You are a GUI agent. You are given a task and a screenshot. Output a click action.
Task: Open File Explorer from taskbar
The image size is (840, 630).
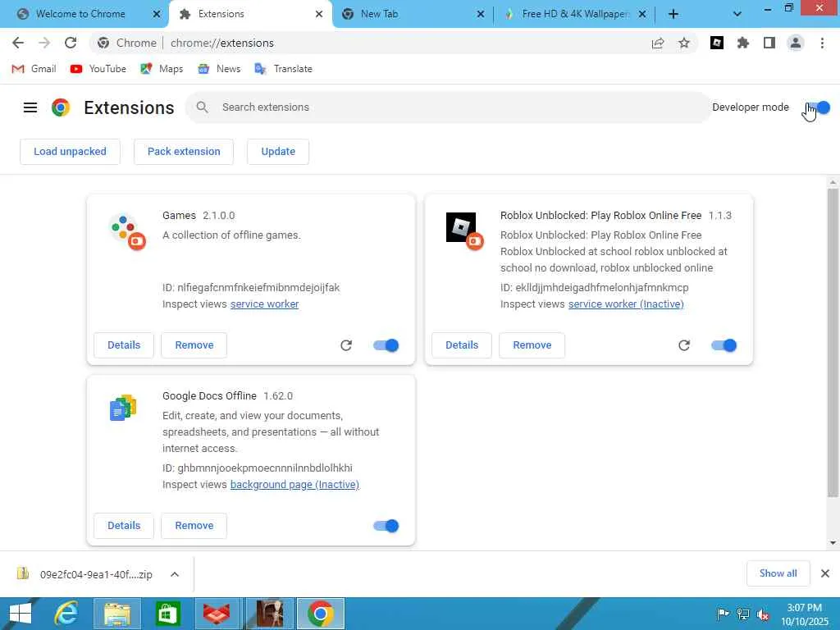[117, 614]
